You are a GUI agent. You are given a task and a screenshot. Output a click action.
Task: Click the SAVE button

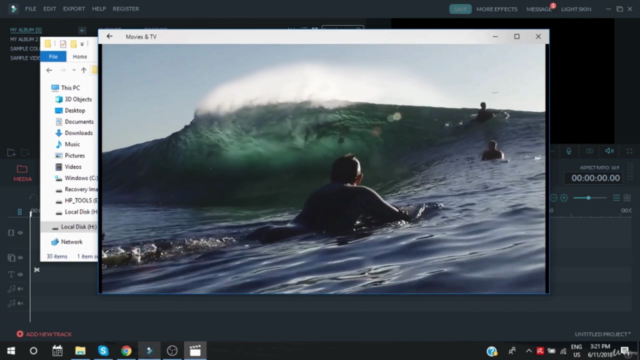[x=460, y=9]
